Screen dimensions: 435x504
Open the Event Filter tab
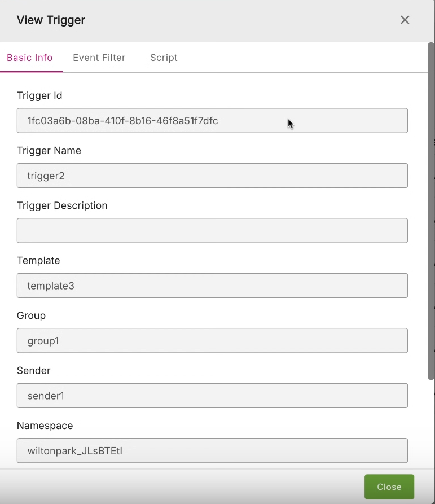99,58
